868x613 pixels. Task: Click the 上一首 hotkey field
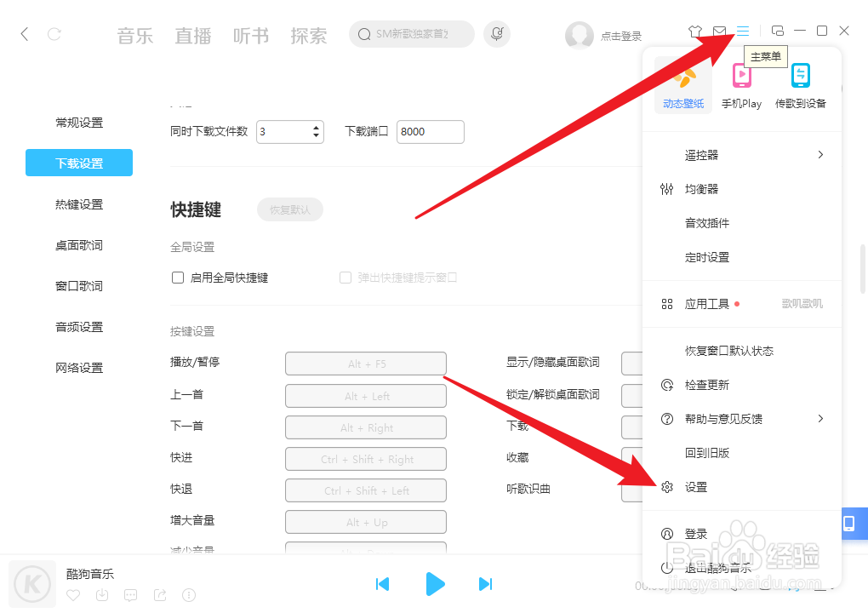coord(366,396)
